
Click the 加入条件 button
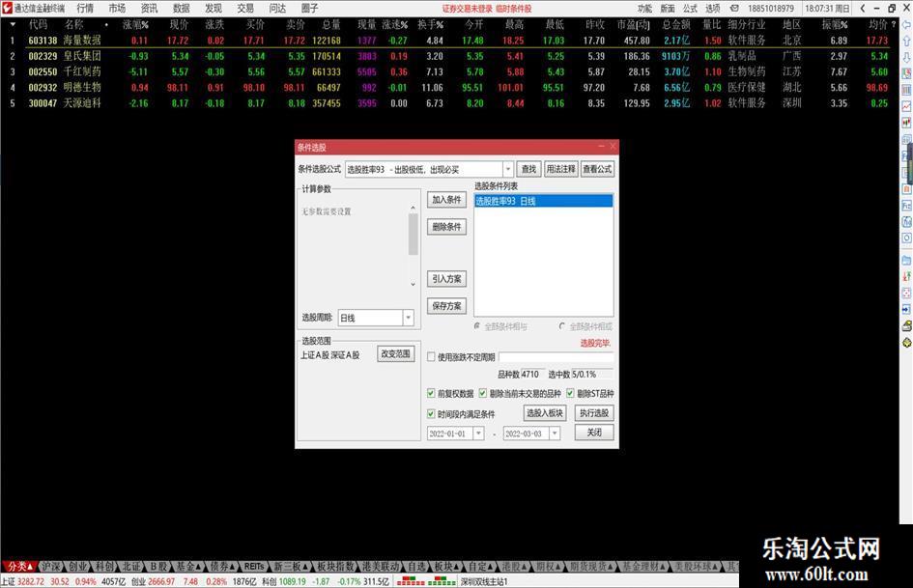[446, 200]
